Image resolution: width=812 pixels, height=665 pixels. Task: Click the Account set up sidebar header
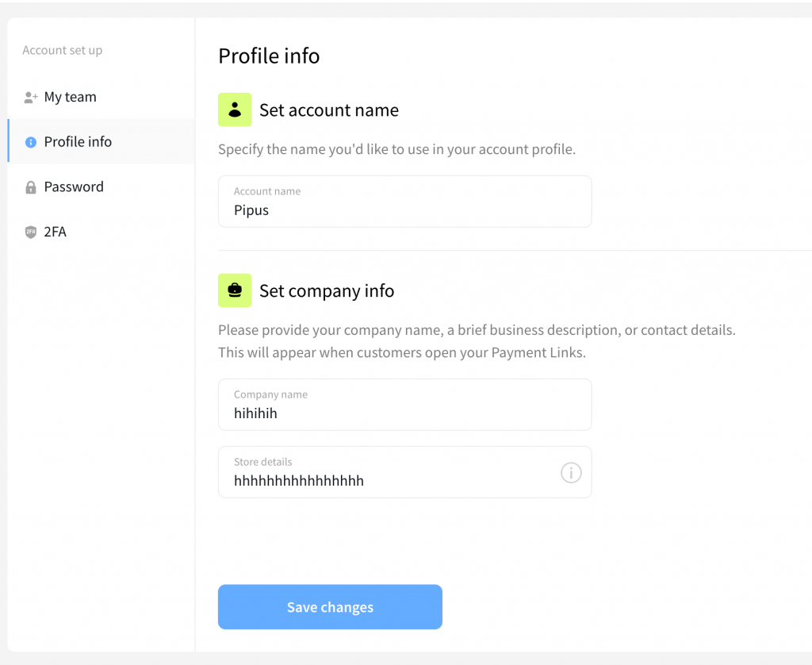[x=63, y=51]
